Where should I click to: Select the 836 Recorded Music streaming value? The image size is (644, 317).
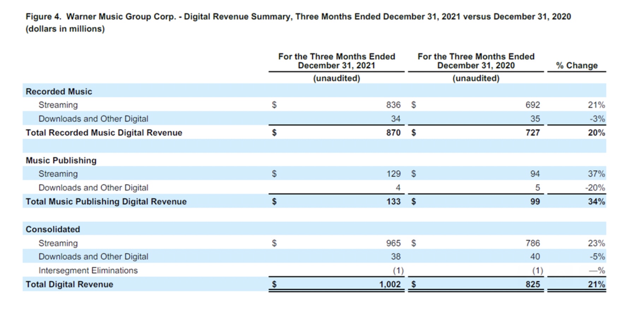[393, 105]
